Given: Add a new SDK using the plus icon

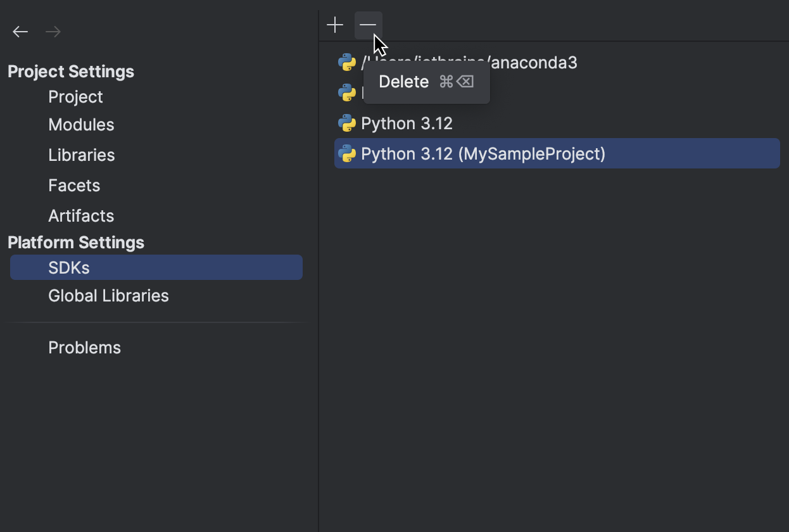Looking at the screenshot, I should tap(334, 25).
